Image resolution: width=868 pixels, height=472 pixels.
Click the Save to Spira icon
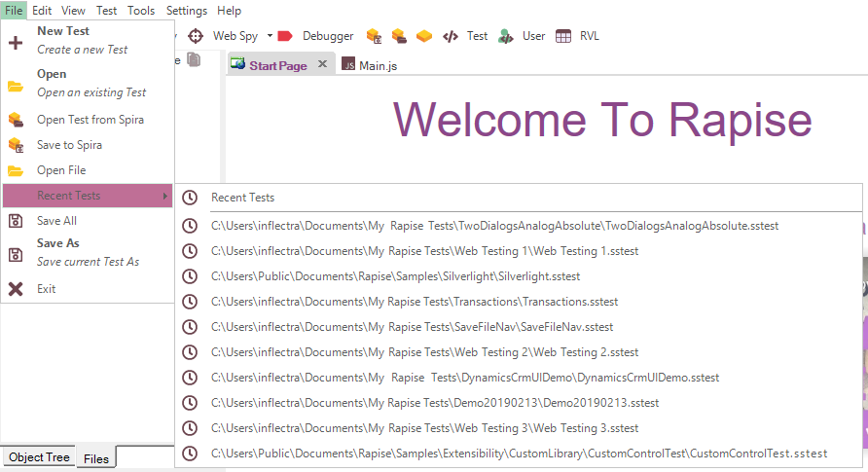coord(16,145)
